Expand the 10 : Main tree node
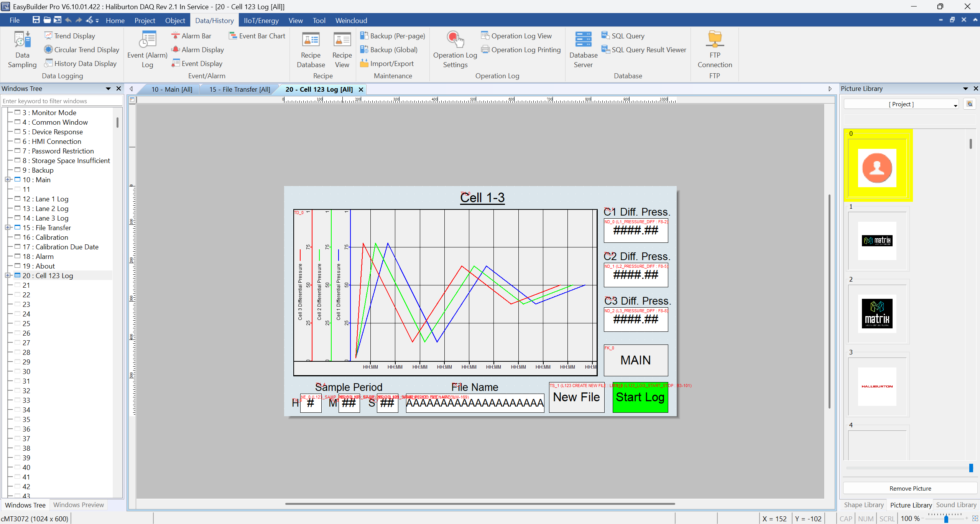Image resolution: width=980 pixels, height=524 pixels. click(x=7, y=180)
